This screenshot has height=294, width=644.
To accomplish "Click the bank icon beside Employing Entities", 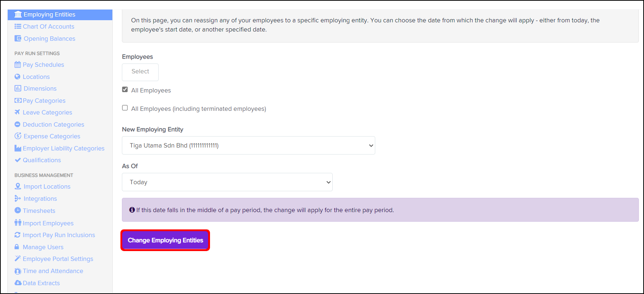I will coord(18,14).
